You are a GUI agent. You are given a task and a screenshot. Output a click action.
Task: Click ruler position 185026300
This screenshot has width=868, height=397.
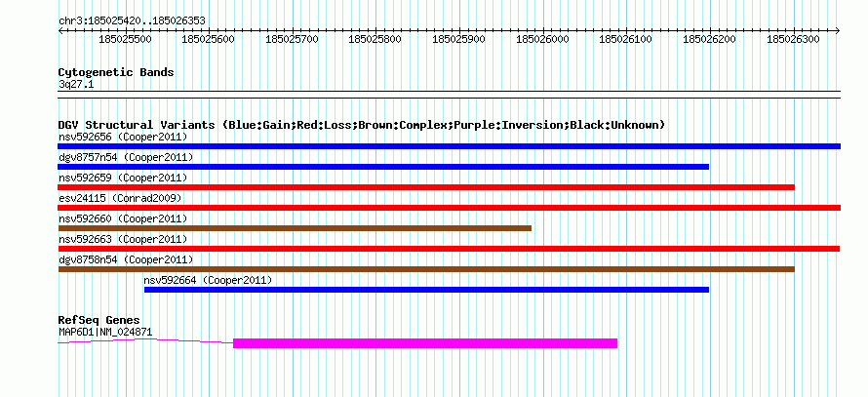click(x=794, y=39)
